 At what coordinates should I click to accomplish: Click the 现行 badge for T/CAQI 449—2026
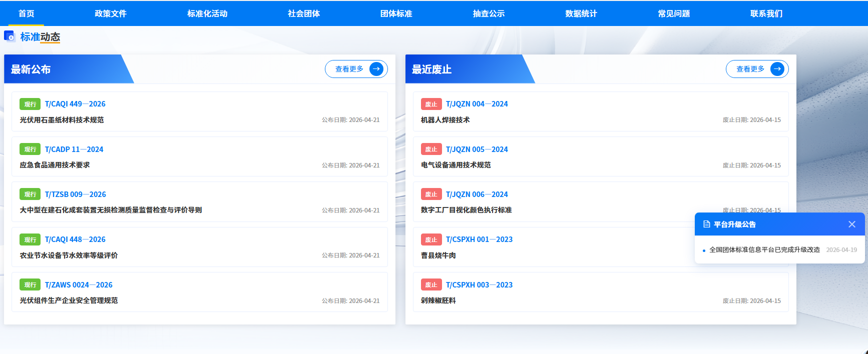pos(30,104)
